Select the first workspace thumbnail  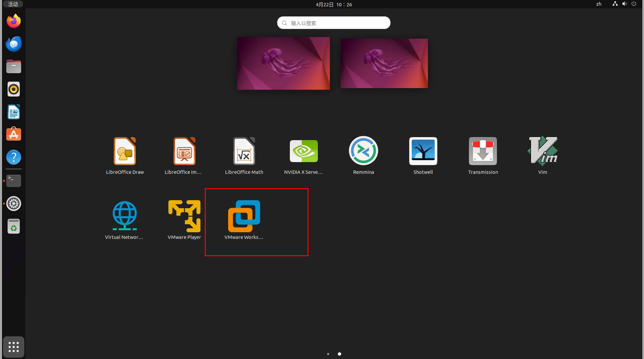click(283, 63)
